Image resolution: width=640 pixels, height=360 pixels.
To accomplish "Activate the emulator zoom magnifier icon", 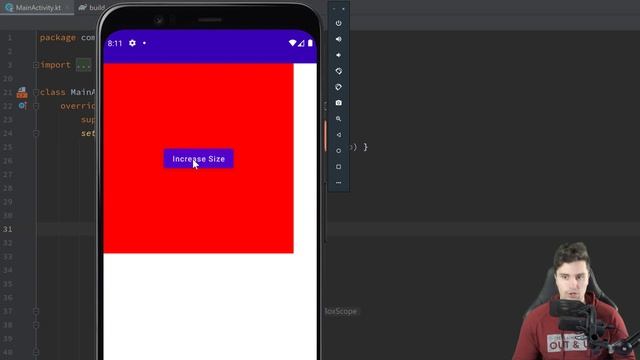I will (x=338, y=119).
